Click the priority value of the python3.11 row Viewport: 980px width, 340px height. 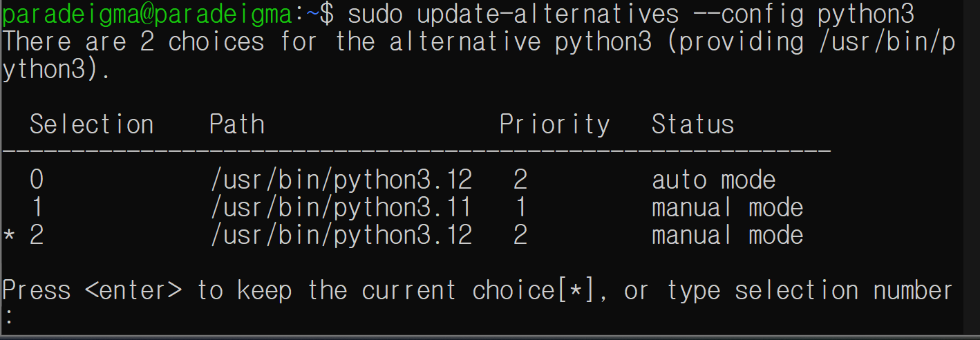pos(520,207)
